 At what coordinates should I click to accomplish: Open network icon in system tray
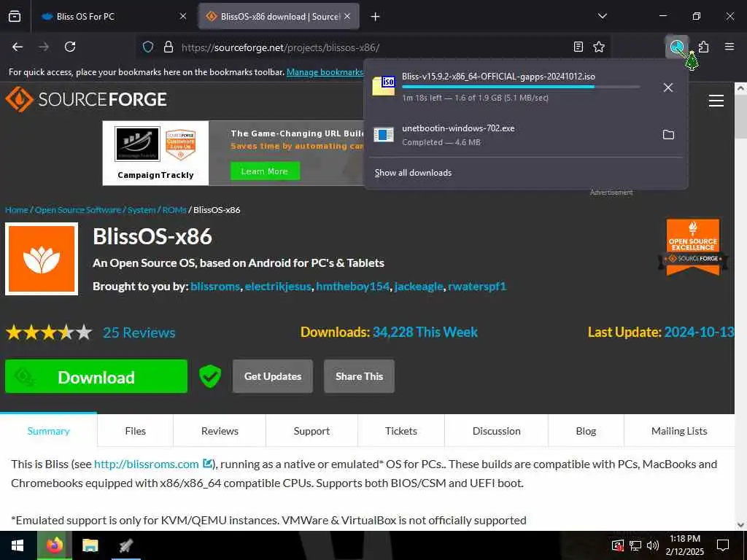pyautogui.click(x=635, y=545)
